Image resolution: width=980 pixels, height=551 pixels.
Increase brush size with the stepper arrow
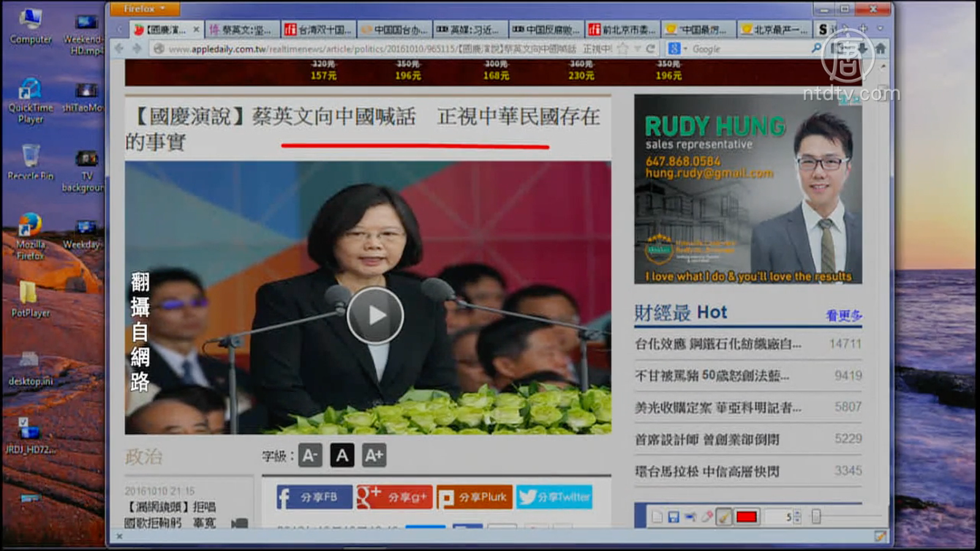coord(797,514)
